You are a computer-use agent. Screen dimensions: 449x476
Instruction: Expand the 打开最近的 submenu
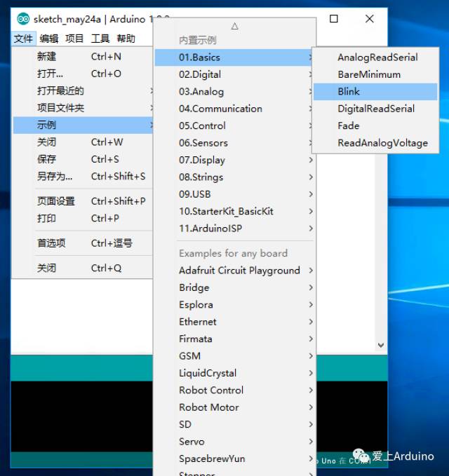coord(83,90)
